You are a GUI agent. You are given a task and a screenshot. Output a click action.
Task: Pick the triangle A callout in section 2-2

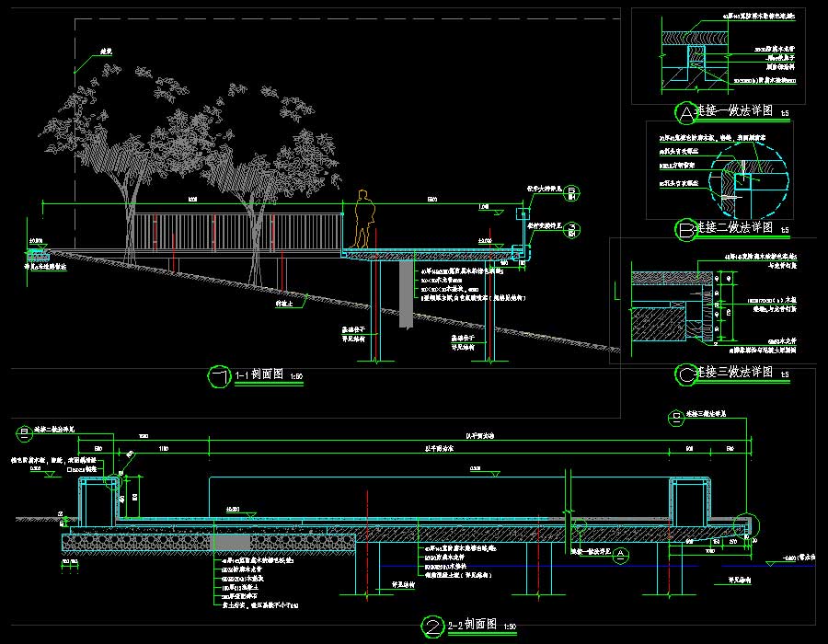click(621, 555)
